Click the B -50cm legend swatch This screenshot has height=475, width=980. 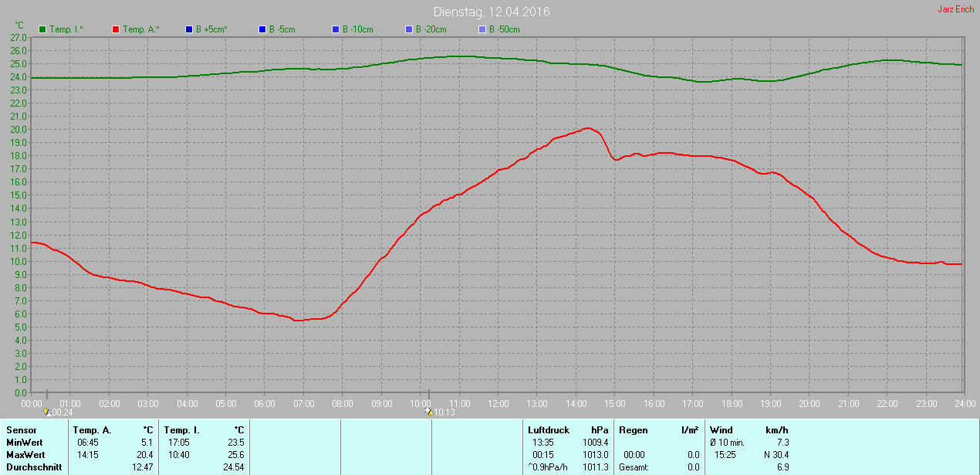click(x=482, y=29)
